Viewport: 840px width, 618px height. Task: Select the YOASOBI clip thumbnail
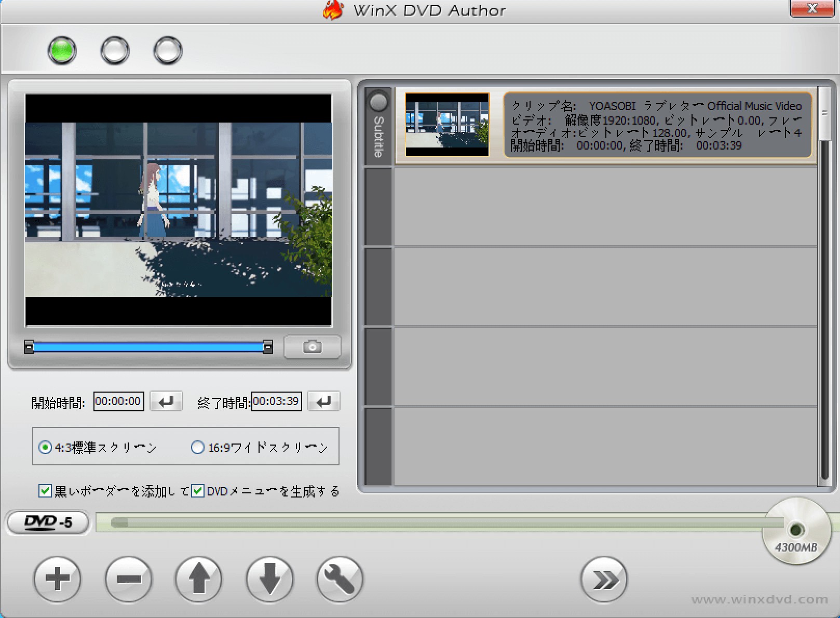click(447, 125)
